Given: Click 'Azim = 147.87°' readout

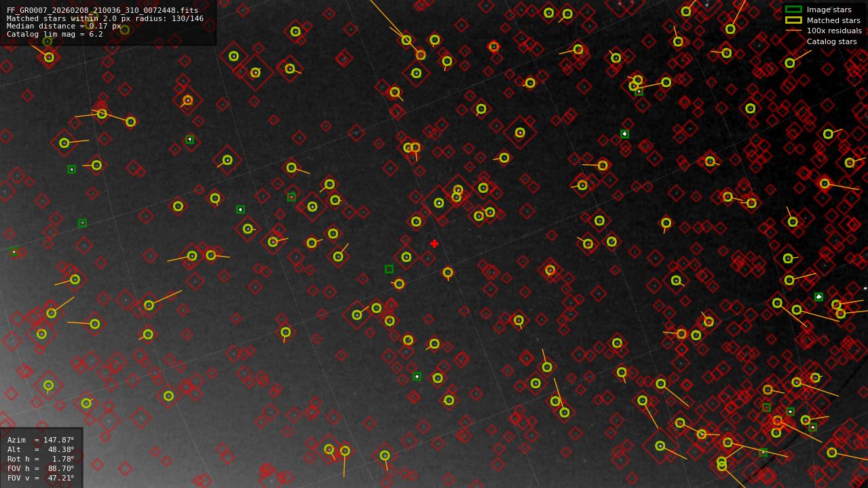Looking at the screenshot, I should point(41,440).
